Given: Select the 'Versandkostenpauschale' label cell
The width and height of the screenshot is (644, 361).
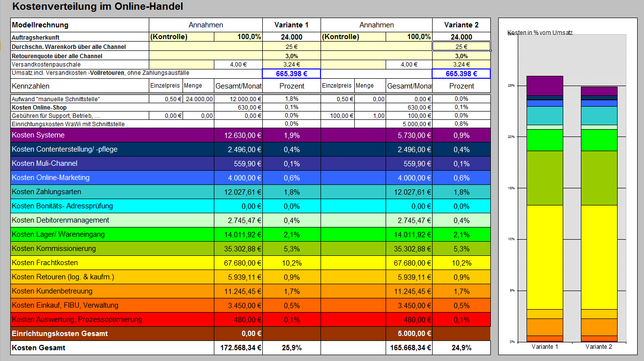Looking at the screenshot, I should [x=80, y=64].
